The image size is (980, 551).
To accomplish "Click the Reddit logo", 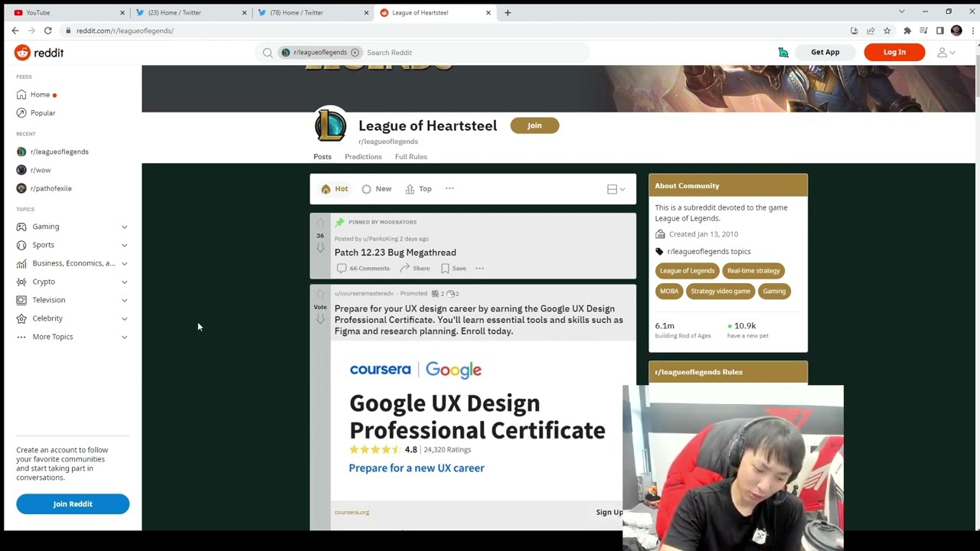I will [39, 53].
